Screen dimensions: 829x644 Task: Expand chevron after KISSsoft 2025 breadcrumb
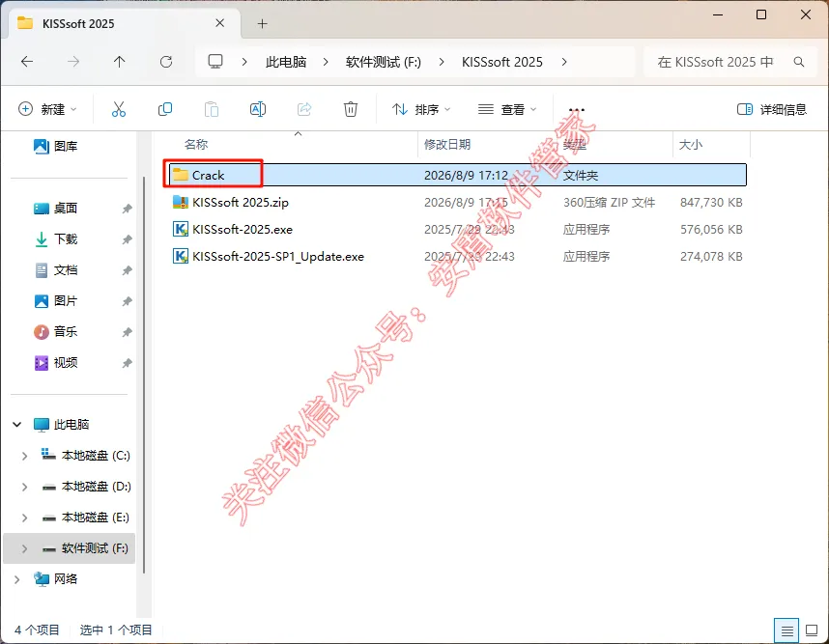tap(564, 62)
